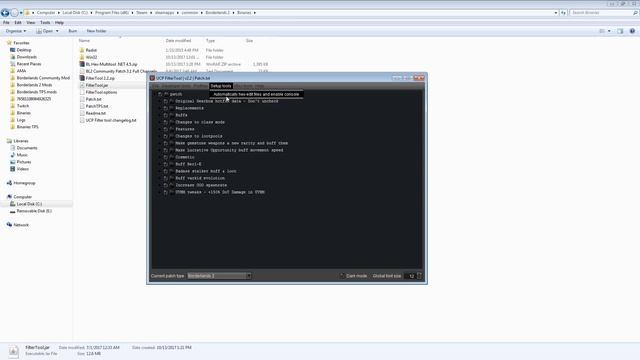Select the Make gemstone weapons row
Viewport: 640px width, 360px height.
(x=231, y=143)
